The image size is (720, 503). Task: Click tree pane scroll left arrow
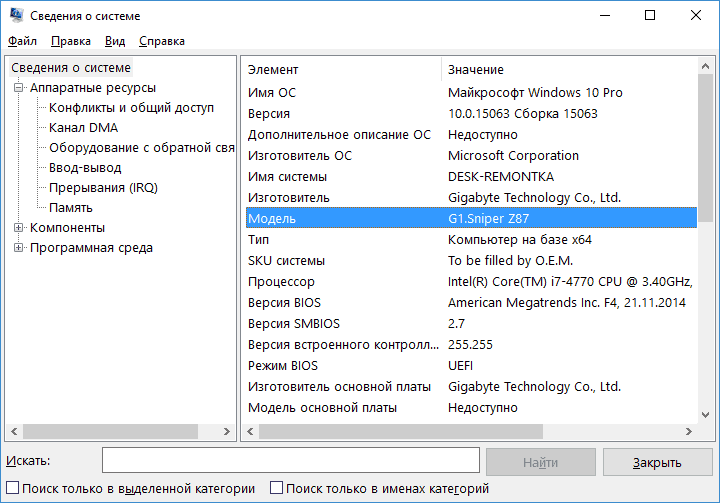point(14,431)
